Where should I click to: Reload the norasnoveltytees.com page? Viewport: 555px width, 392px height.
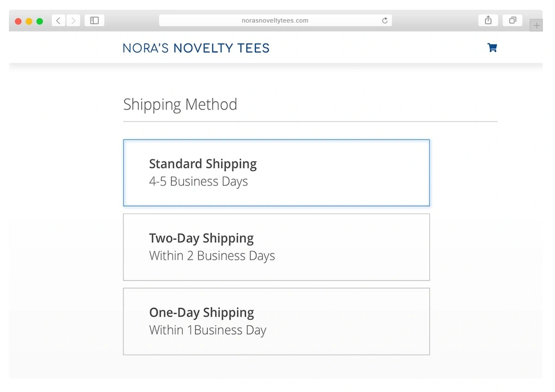[385, 21]
